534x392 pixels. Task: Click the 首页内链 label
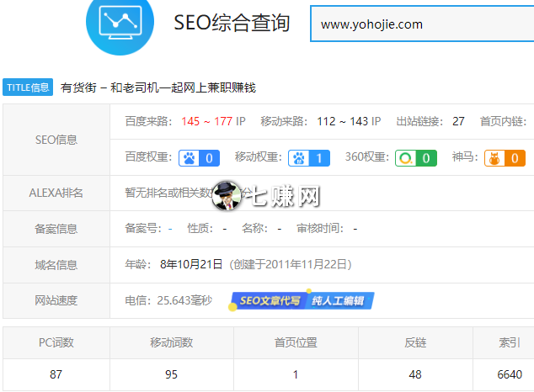[x=503, y=121]
